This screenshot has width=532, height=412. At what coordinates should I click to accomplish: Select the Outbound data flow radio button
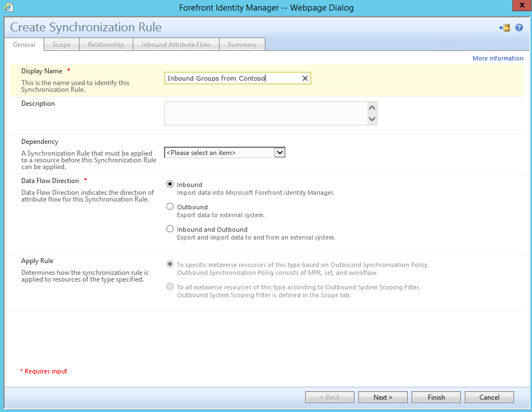(x=170, y=207)
